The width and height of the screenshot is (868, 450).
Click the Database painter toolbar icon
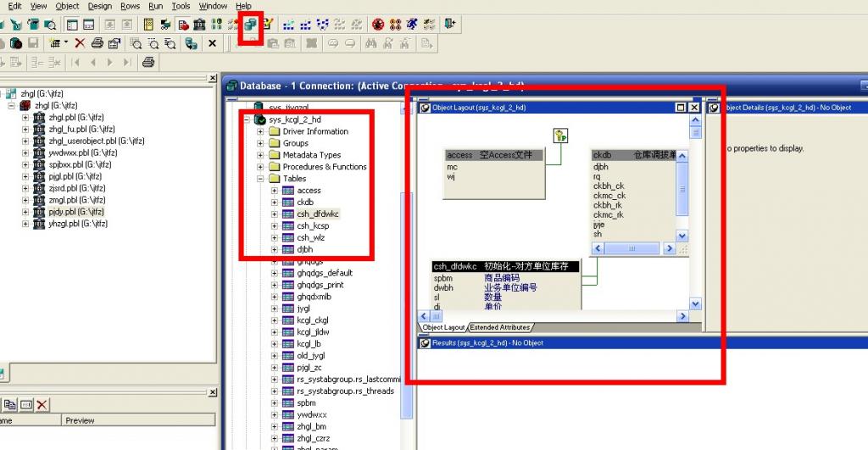[x=250, y=25]
